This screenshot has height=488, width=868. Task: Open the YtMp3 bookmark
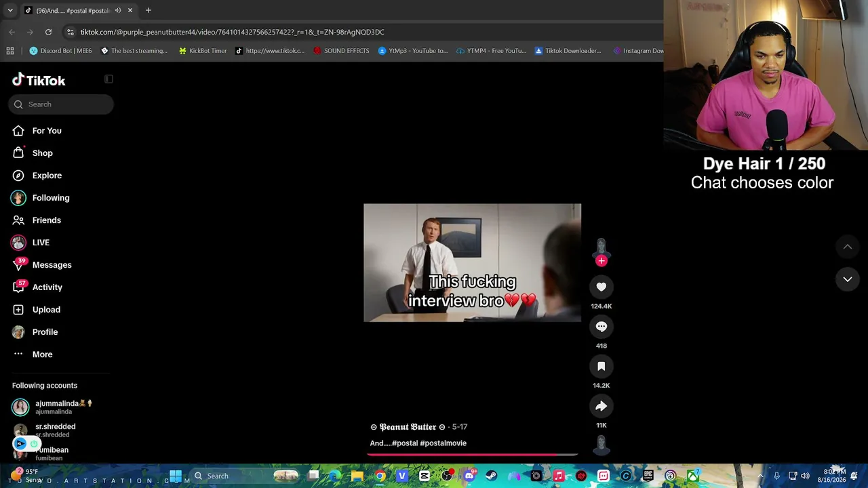[413, 51]
